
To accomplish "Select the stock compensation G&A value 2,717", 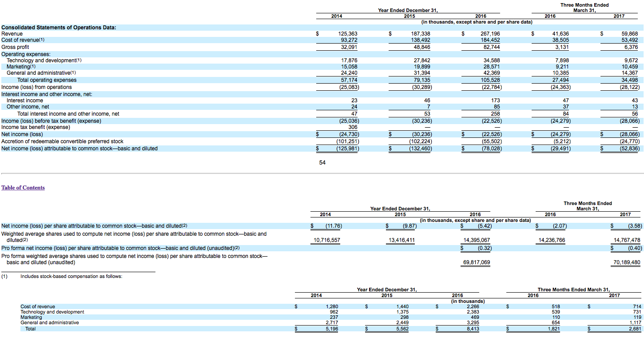I will (332, 322).
